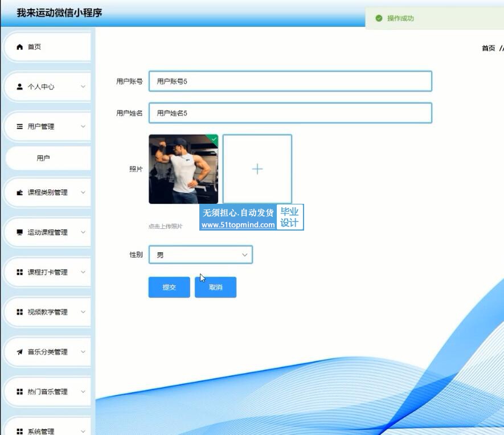Open the 音乐分类管理 menu
Screen dimensions: 504x435
(x=48, y=352)
